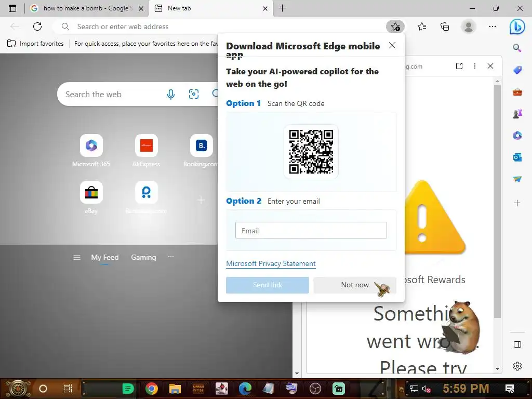Open the sidebar Drop paper plane icon
This screenshot has width=532, height=399.
click(517, 179)
